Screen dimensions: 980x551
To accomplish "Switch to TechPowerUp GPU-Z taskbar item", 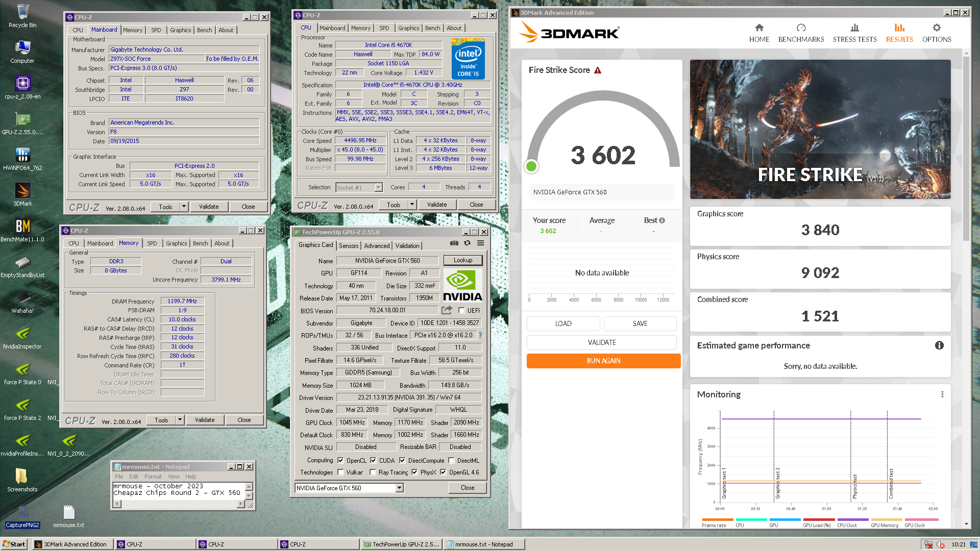I will 401,544.
